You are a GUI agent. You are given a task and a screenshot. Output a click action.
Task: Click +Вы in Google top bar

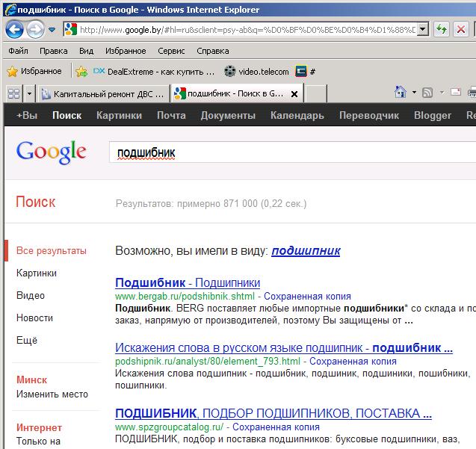27,115
